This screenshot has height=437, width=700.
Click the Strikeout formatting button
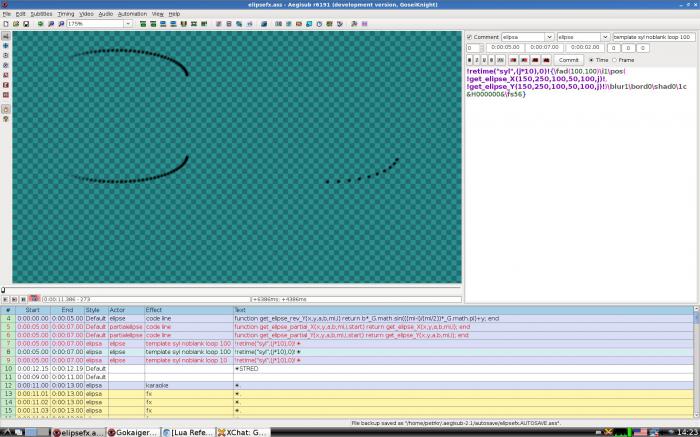point(492,60)
